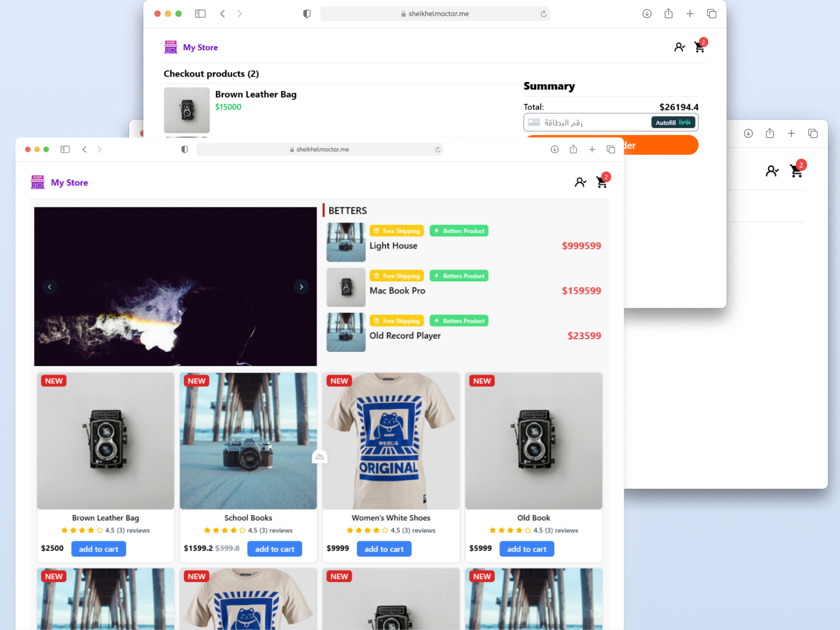Click Brown Leather Bag title in checkout

[x=256, y=94]
